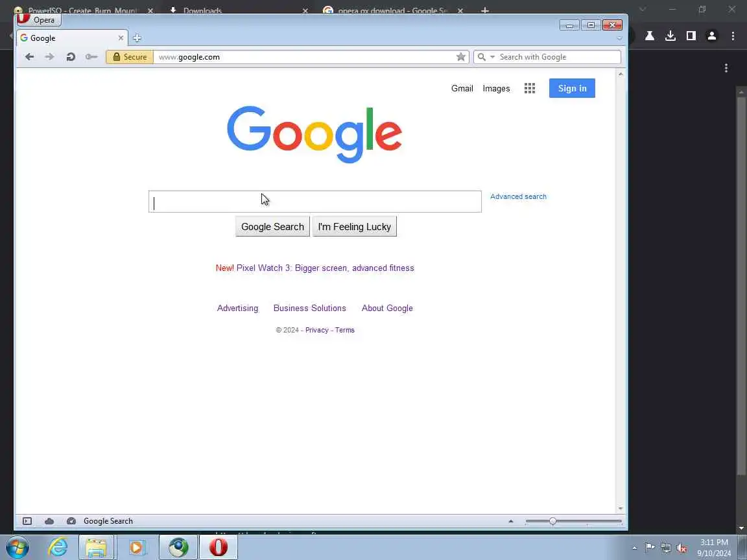Open the Chrome three-dot menu
The image size is (747, 560).
click(733, 36)
